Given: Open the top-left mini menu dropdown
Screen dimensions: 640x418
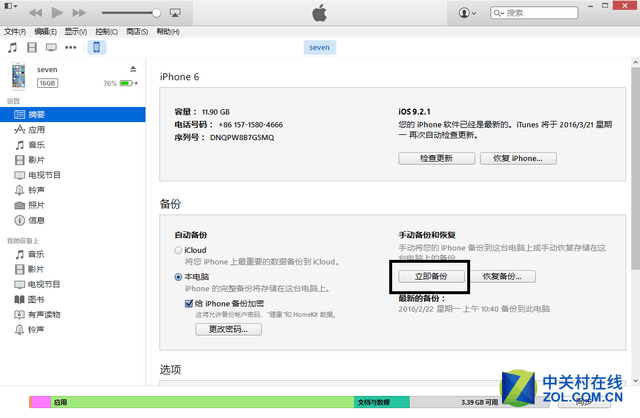Looking at the screenshot, I should (11, 6).
